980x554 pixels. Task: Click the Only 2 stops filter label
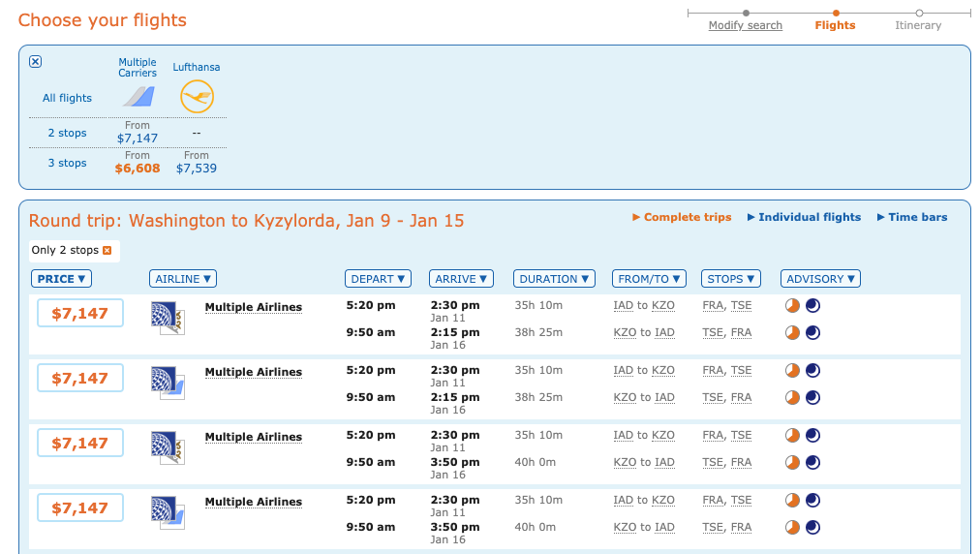click(65, 250)
